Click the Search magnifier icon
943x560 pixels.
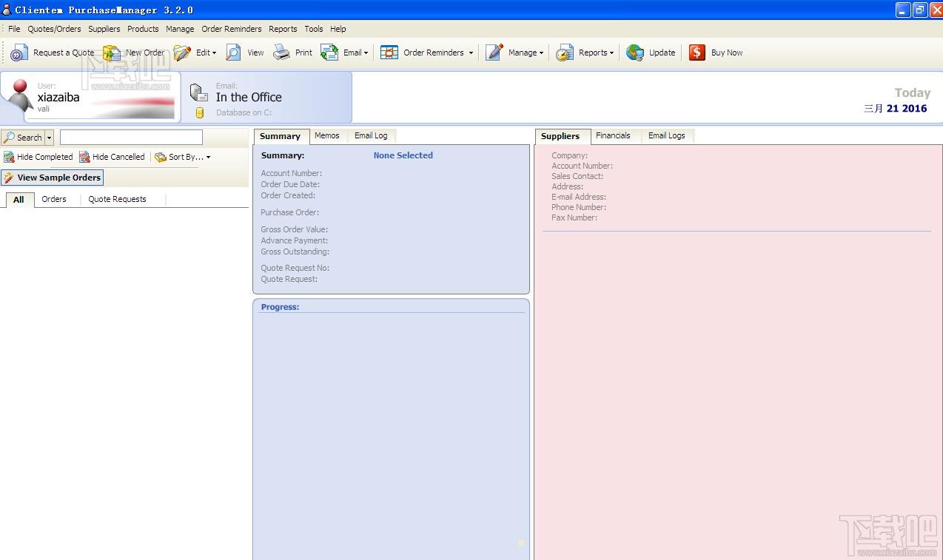click(9, 138)
